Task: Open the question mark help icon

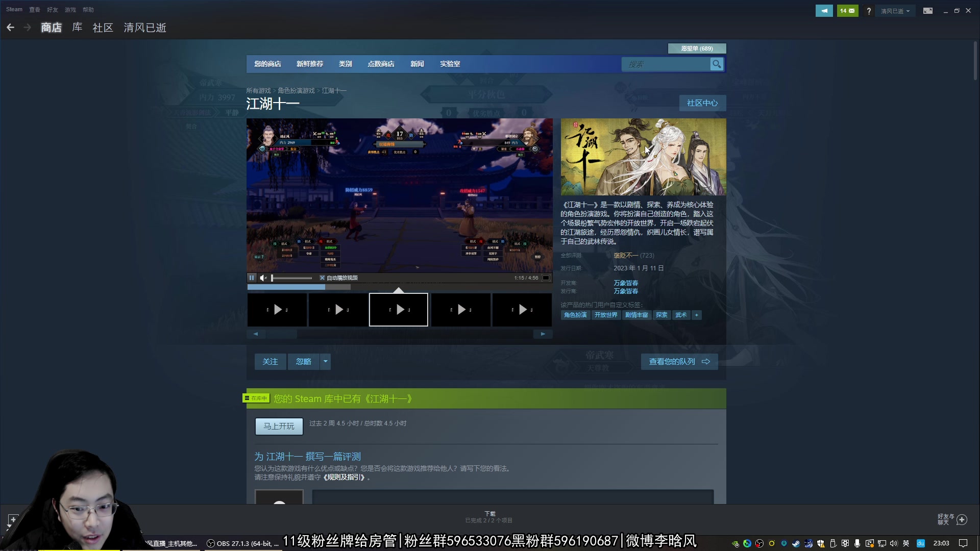Action: click(x=869, y=11)
